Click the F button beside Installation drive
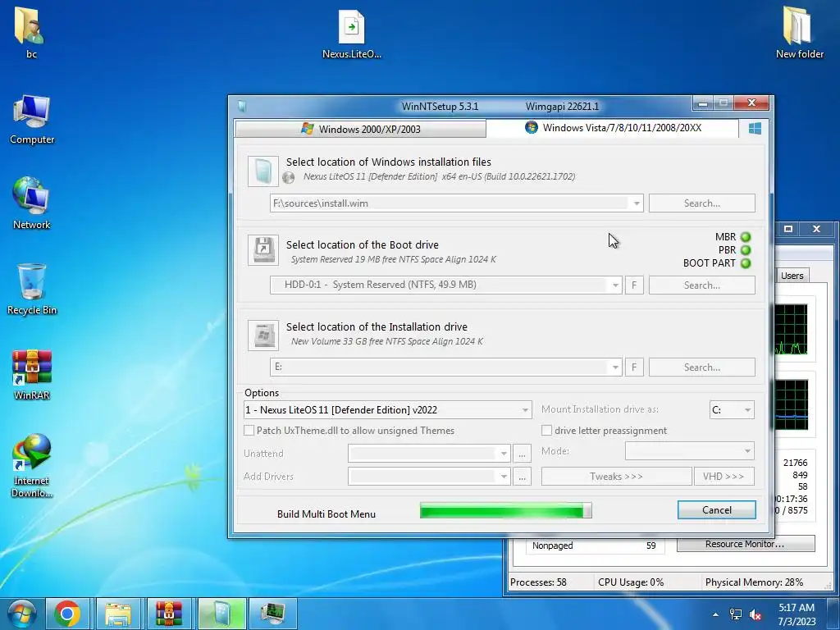 [634, 367]
